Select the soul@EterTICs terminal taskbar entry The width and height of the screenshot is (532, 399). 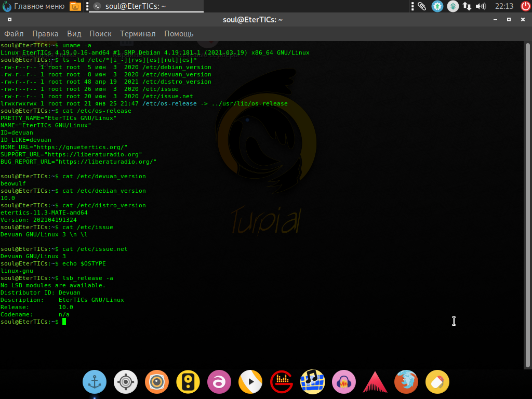146,6
